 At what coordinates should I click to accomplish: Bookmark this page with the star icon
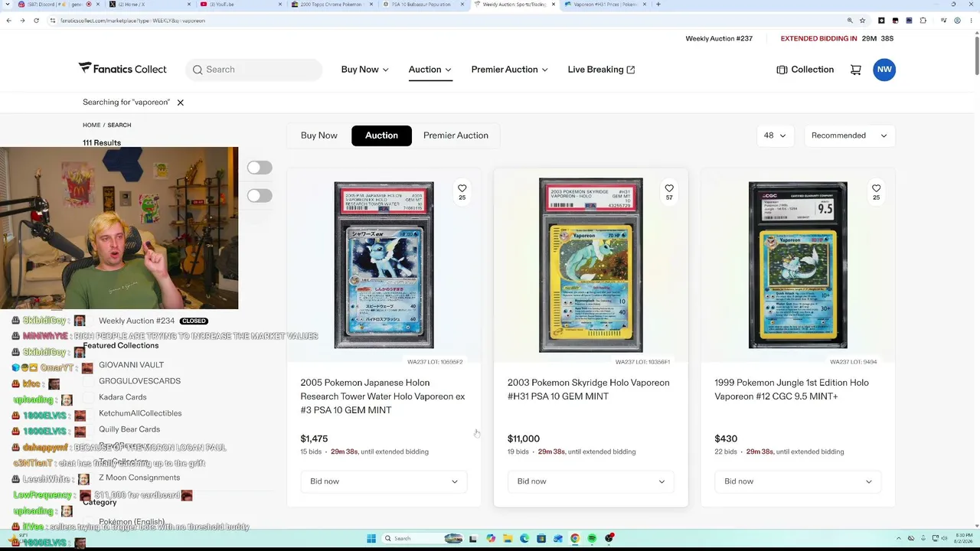click(862, 21)
